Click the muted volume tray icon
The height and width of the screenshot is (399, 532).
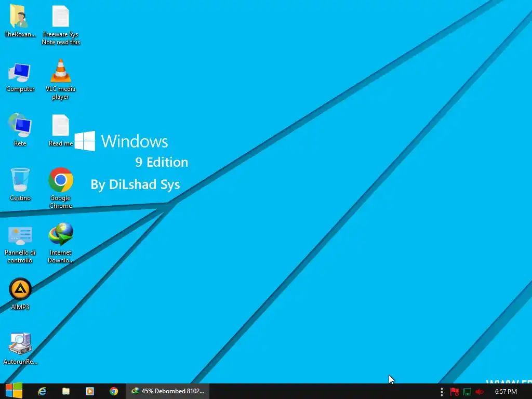click(x=480, y=392)
